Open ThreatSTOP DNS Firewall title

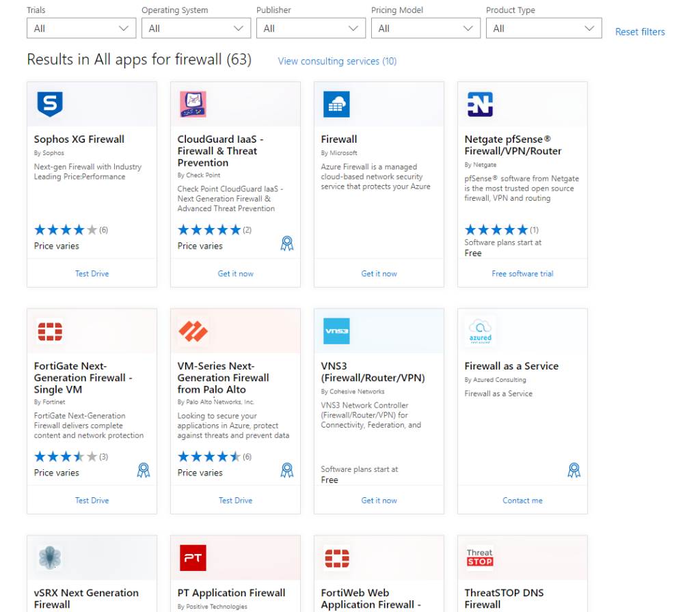coord(504,598)
